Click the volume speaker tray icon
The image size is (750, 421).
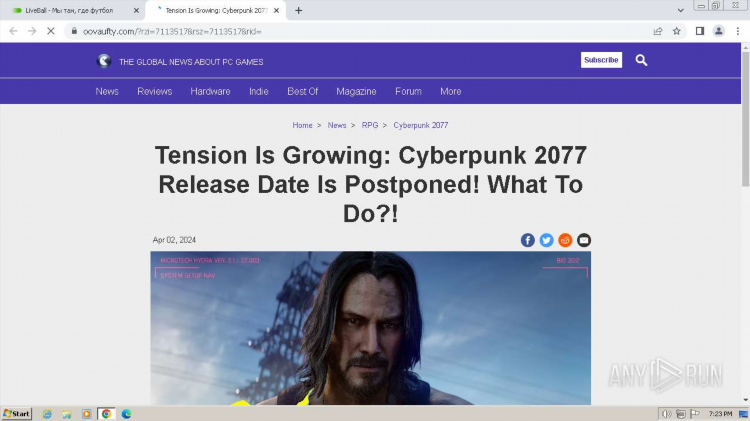666,414
